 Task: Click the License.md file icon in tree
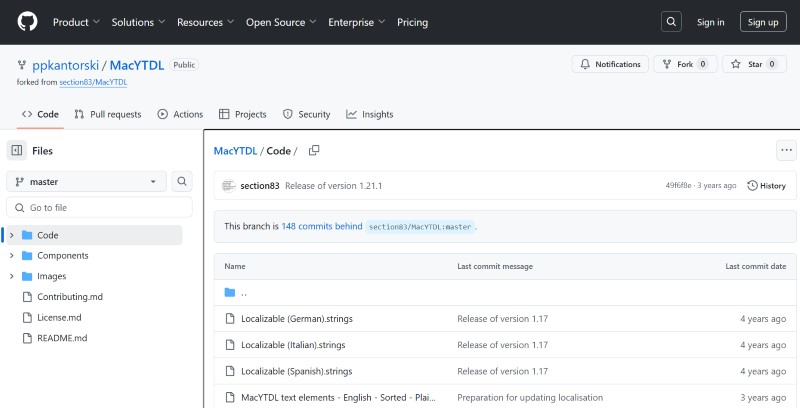pos(28,317)
